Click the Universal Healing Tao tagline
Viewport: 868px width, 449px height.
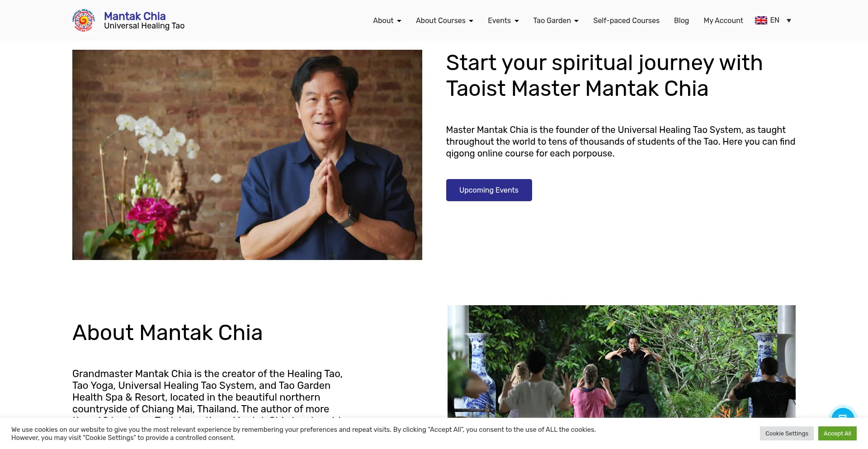click(144, 26)
